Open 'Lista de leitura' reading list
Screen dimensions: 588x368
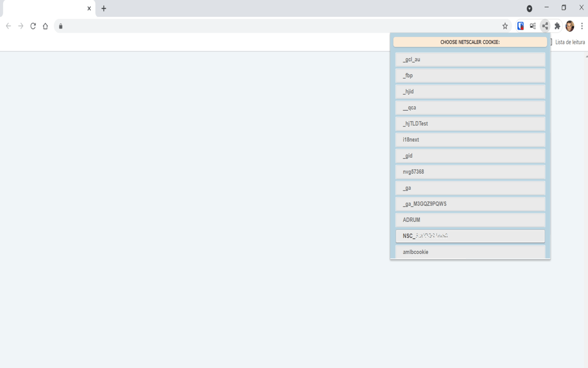point(570,42)
